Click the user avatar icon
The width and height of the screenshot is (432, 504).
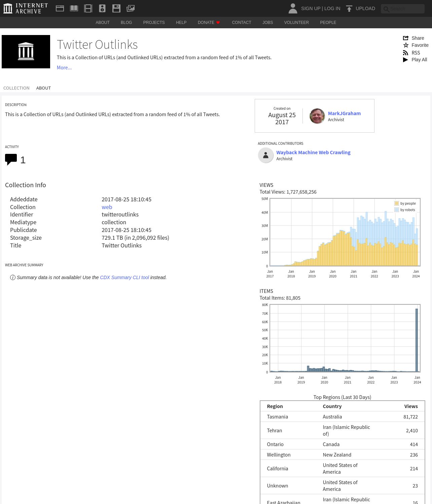pos(293,8)
